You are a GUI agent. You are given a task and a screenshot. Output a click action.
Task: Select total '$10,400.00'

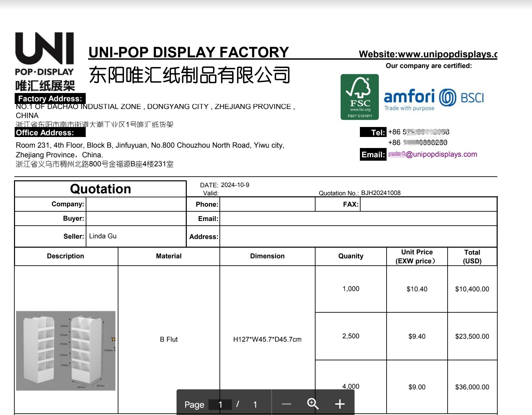[x=472, y=289]
